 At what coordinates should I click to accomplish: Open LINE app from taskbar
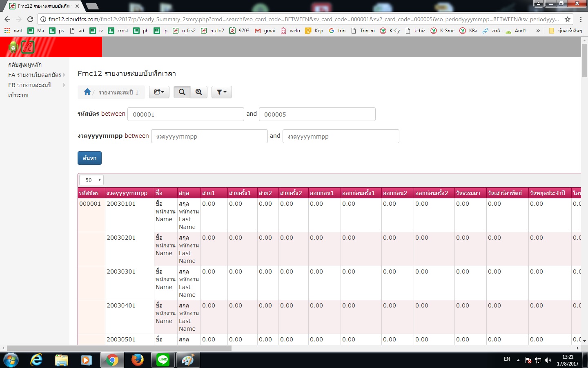coord(163,360)
